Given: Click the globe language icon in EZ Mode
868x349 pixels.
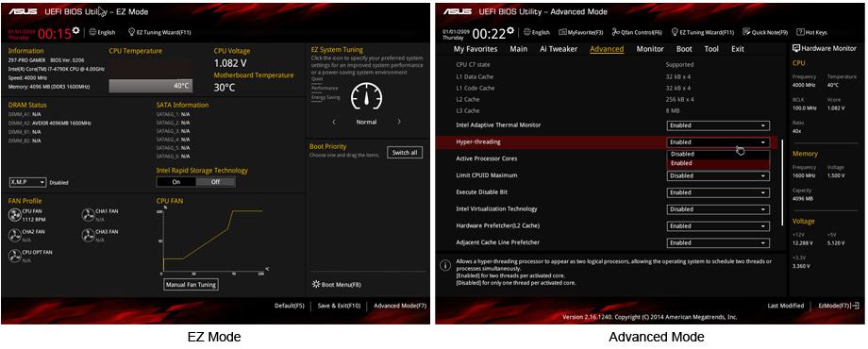Looking at the screenshot, I should coord(92,32).
